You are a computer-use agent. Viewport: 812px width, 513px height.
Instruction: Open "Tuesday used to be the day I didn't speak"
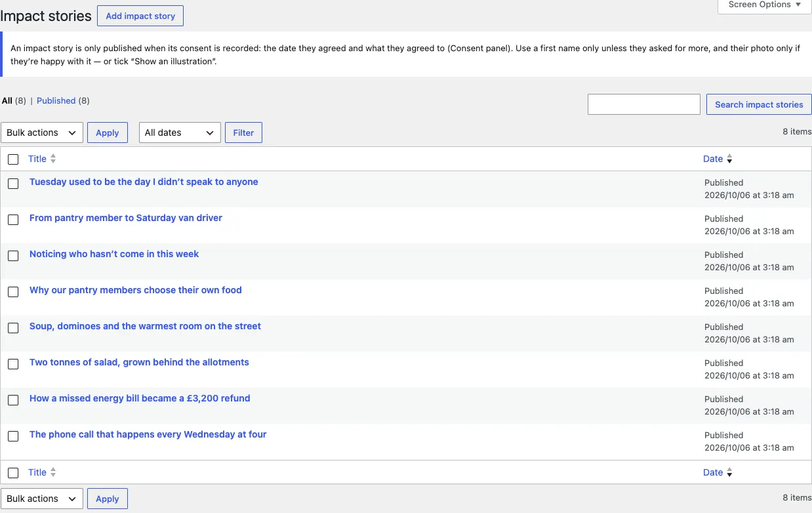point(144,182)
